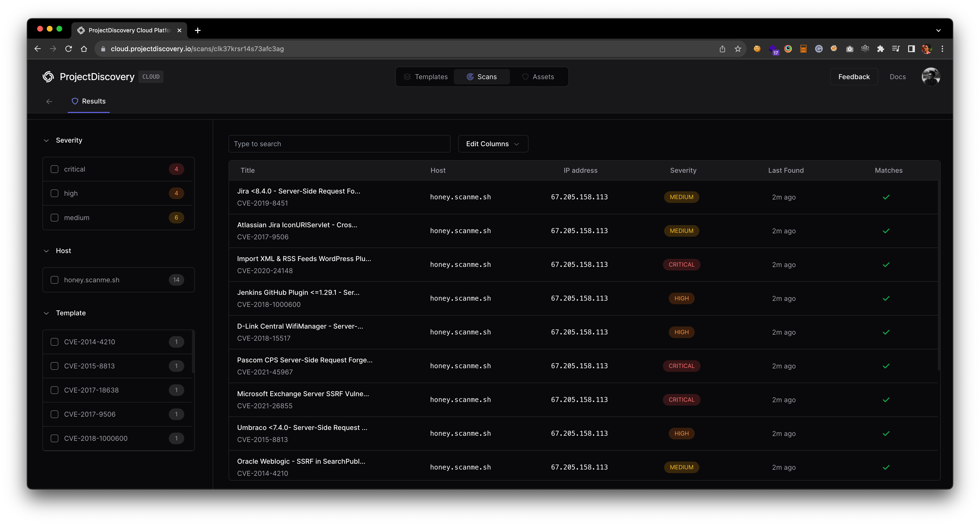
Task: Click inside the Type to search field
Action: pos(339,144)
